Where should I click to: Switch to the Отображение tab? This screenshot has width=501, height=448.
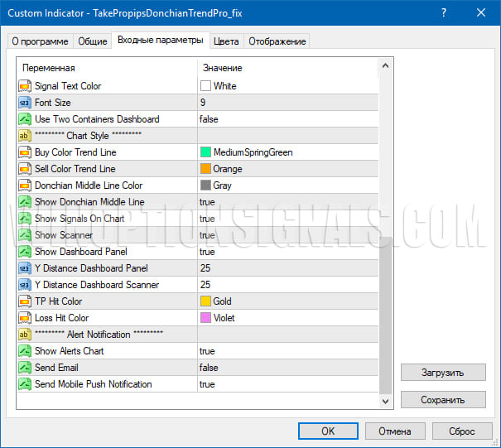click(277, 41)
